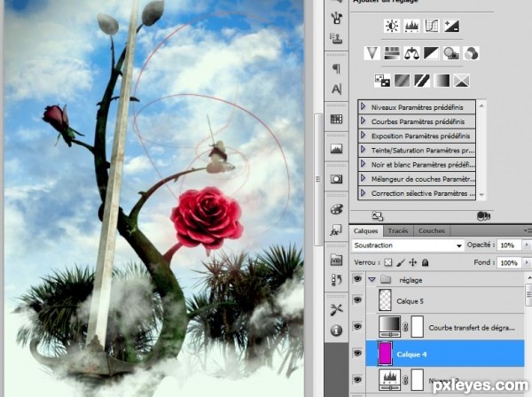Hide the Calque 5 layer
Viewport: 532px width, 397px height.
point(357,300)
